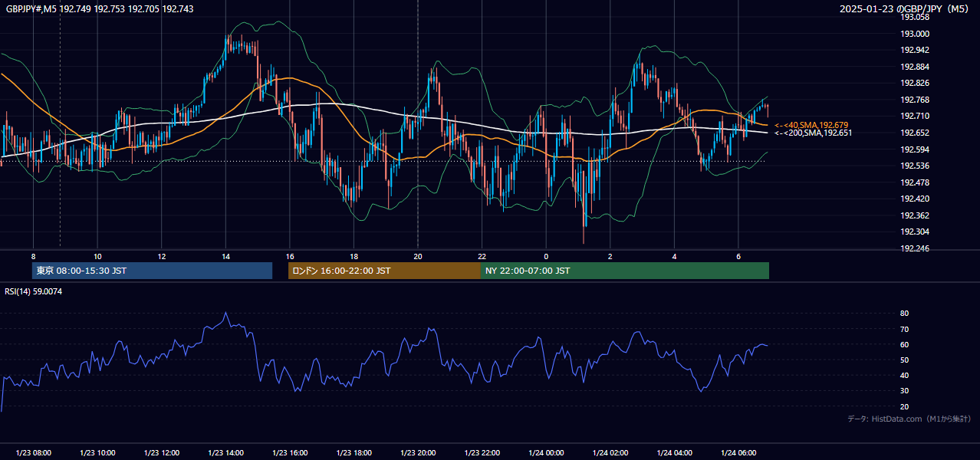
Task: Click the '1/23 16:00' date axis label
Action: tap(290, 453)
